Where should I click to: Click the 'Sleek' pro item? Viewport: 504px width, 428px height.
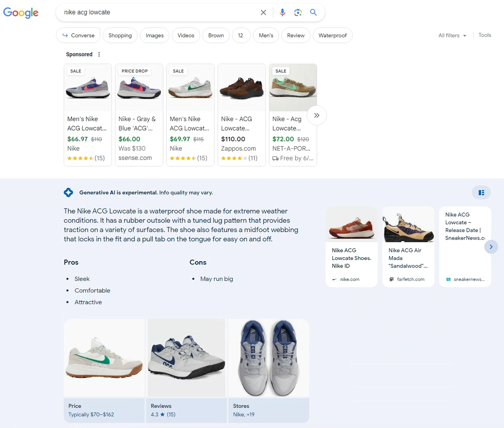point(82,279)
